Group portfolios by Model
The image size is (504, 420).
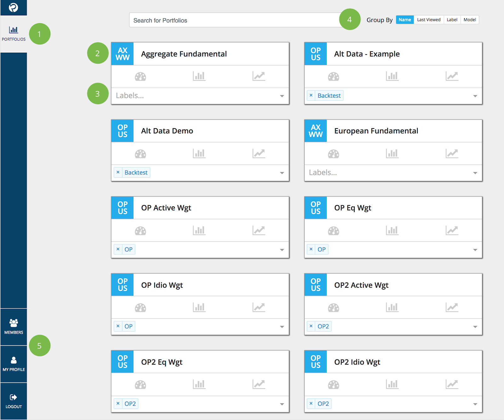(x=470, y=20)
